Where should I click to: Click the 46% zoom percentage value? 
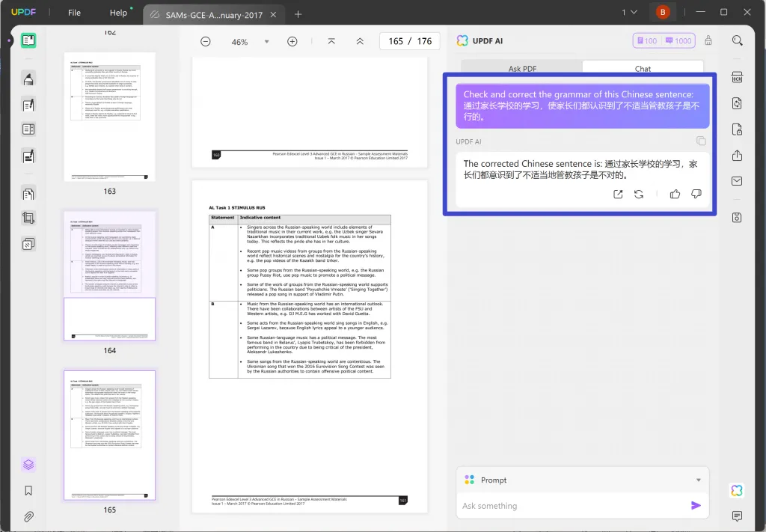(x=239, y=42)
